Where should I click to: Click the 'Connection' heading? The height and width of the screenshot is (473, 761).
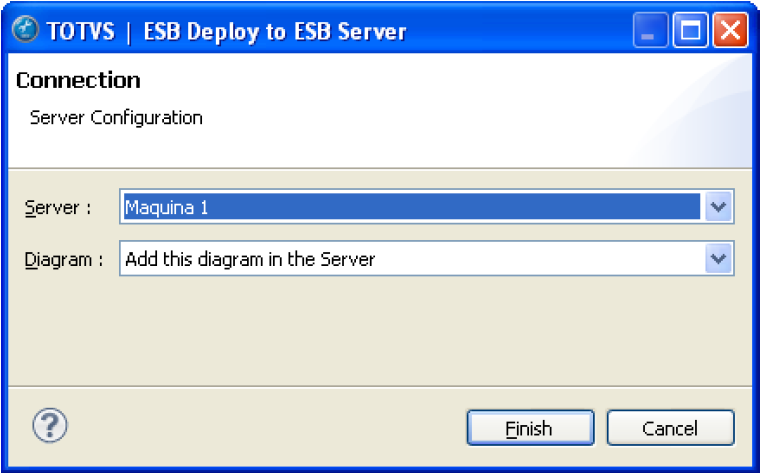[78, 80]
